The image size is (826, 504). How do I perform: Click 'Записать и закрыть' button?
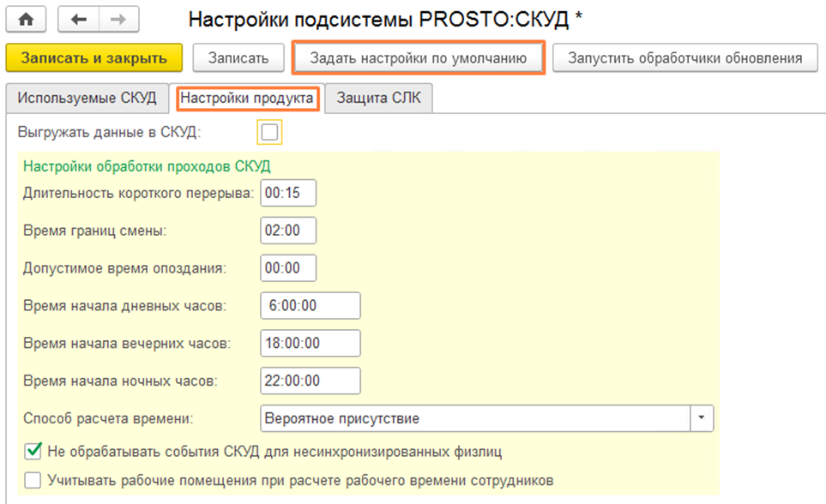click(94, 58)
